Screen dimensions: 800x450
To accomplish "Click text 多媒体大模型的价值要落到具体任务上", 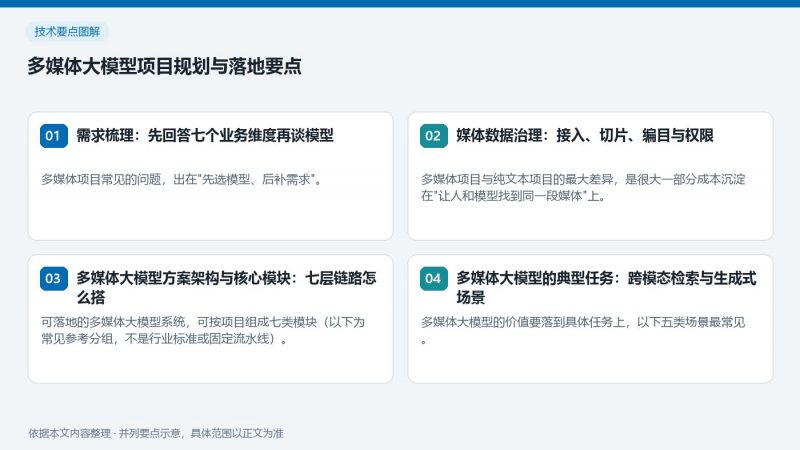I will click(x=523, y=322).
